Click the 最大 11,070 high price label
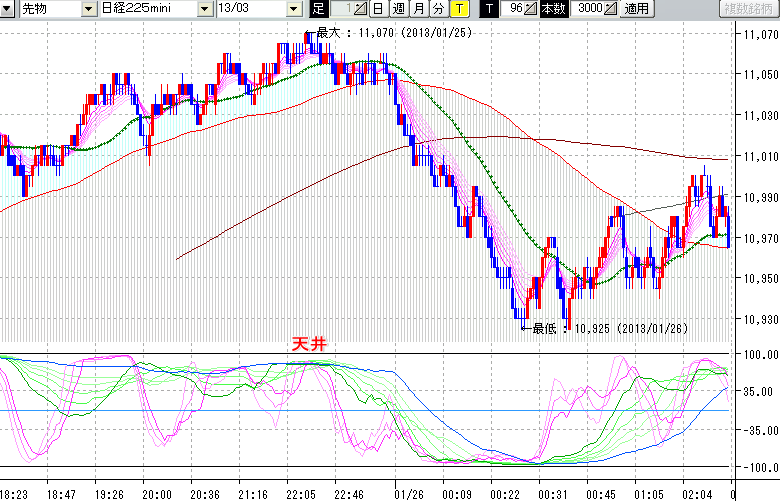The width and height of the screenshot is (780, 501). 394,33
